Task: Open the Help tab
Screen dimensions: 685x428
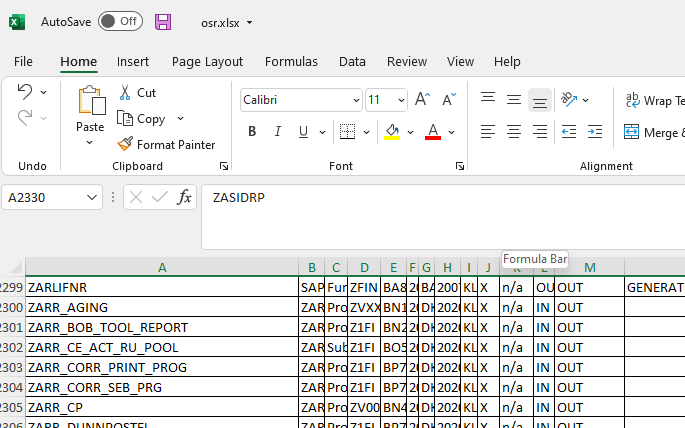Action: (x=507, y=62)
